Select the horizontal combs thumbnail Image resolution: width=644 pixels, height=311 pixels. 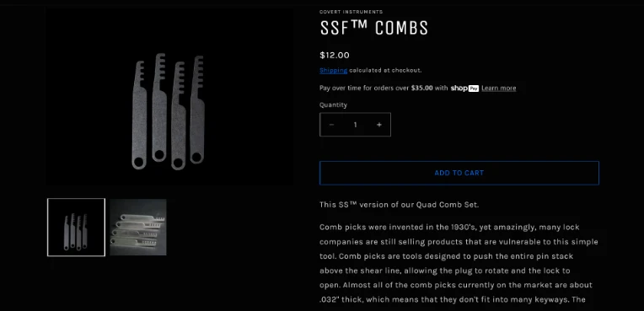138,228
